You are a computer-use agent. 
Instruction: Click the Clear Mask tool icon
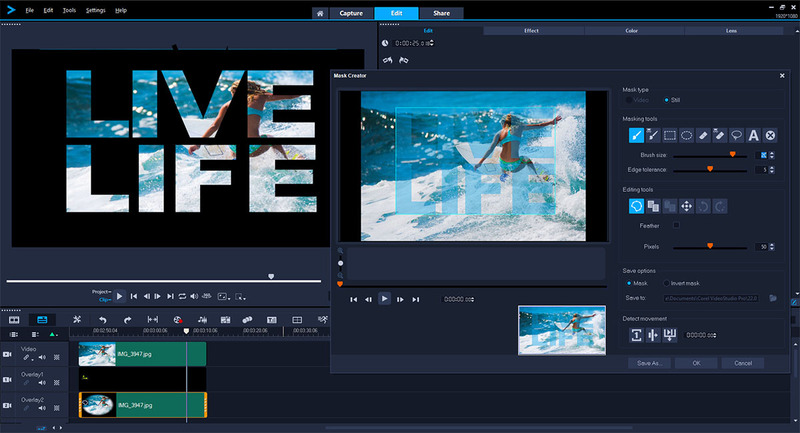[770, 135]
